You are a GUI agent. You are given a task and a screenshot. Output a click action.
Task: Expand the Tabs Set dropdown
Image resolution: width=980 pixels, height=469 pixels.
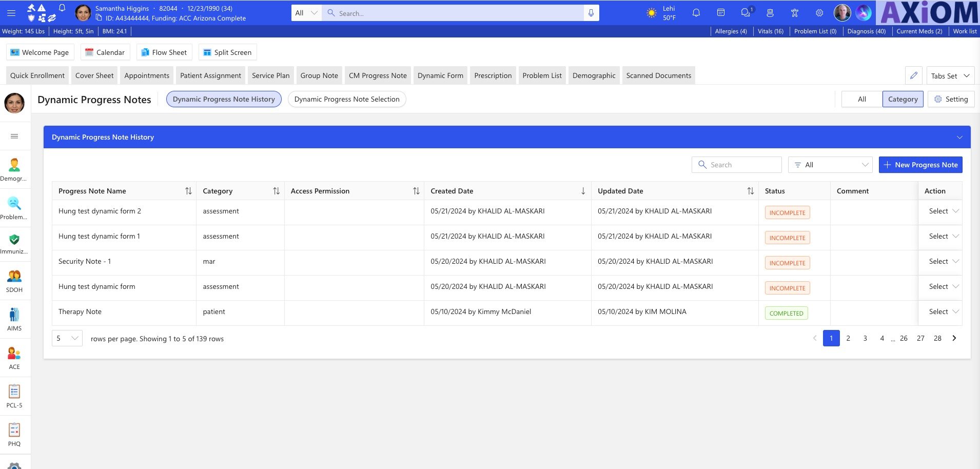pyautogui.click(x=950, y=75)
